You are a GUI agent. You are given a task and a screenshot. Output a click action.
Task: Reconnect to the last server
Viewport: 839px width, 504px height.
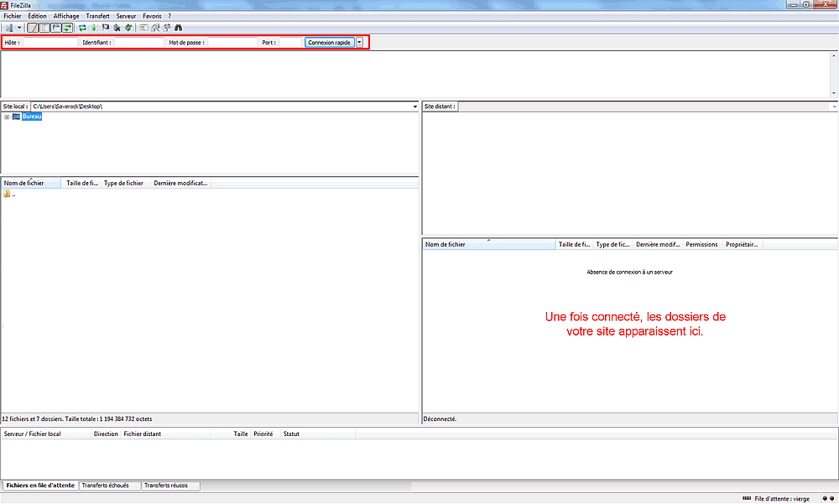point(128,28)
